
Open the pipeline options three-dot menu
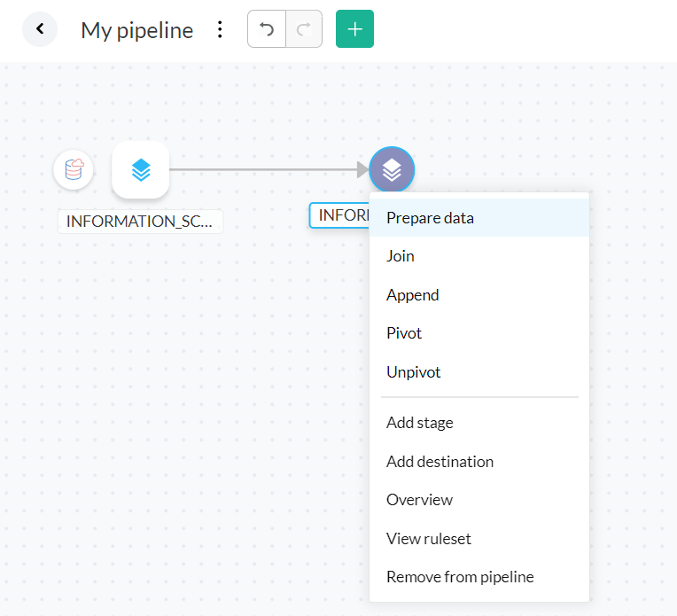[221, 29]
